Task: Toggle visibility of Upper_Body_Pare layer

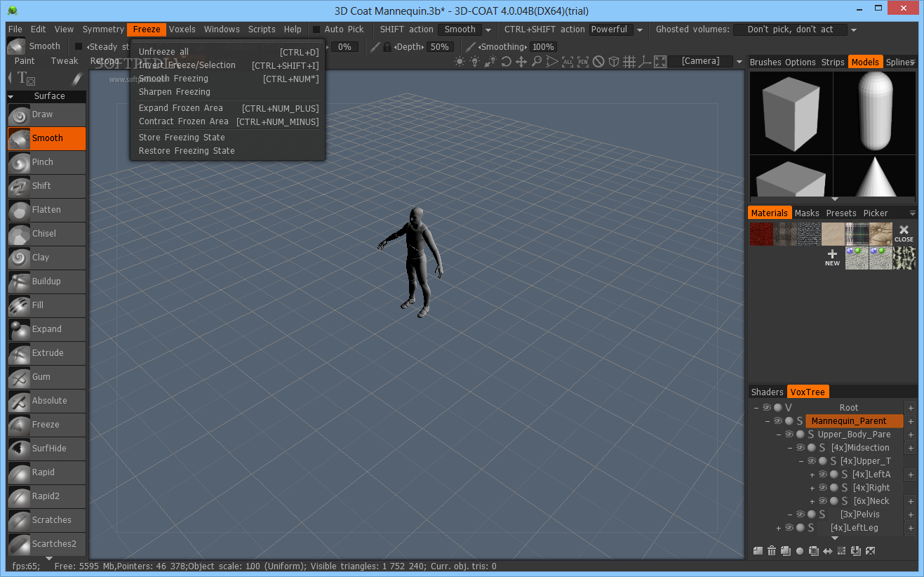Action: click(x=789, y=435)
